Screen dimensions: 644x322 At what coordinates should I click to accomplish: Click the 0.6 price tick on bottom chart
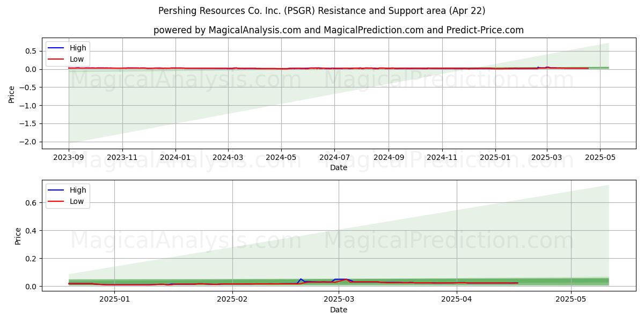coord(30,203)
